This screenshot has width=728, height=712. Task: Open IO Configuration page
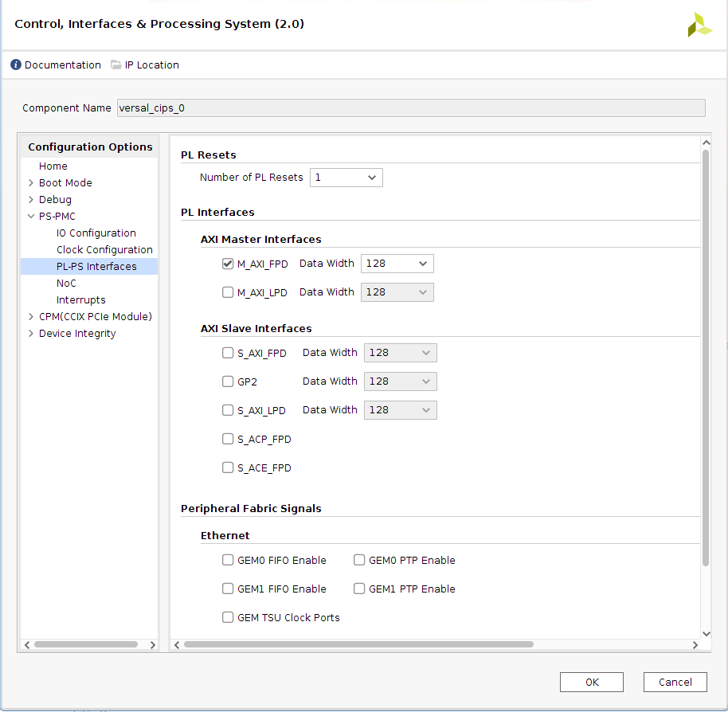tap(96, 233)
